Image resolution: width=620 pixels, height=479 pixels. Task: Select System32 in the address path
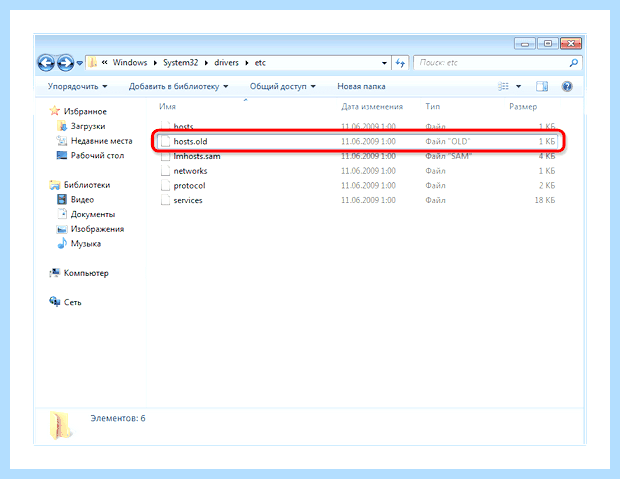click(180, 62)
